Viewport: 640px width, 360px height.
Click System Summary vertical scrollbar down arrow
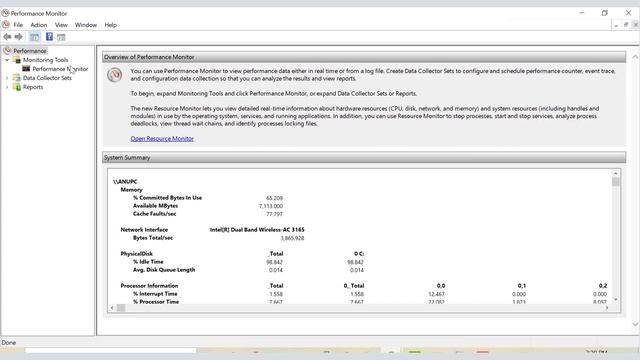[616, 300]
